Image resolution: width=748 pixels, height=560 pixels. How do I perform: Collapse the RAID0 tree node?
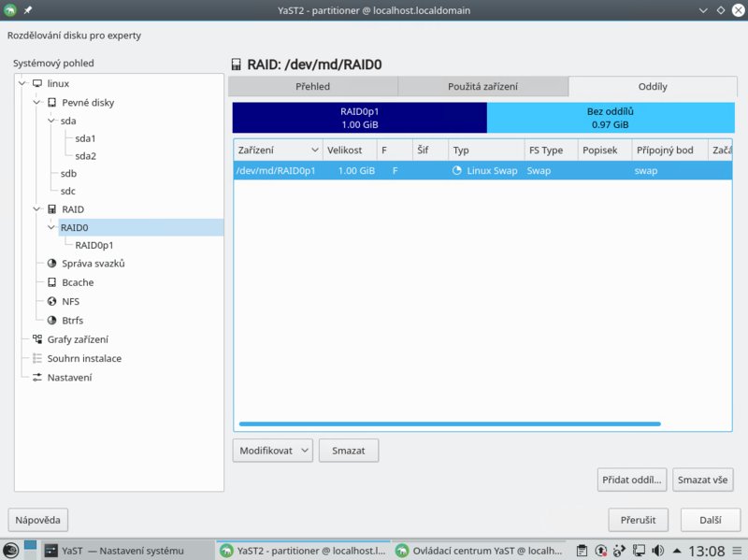51,227
